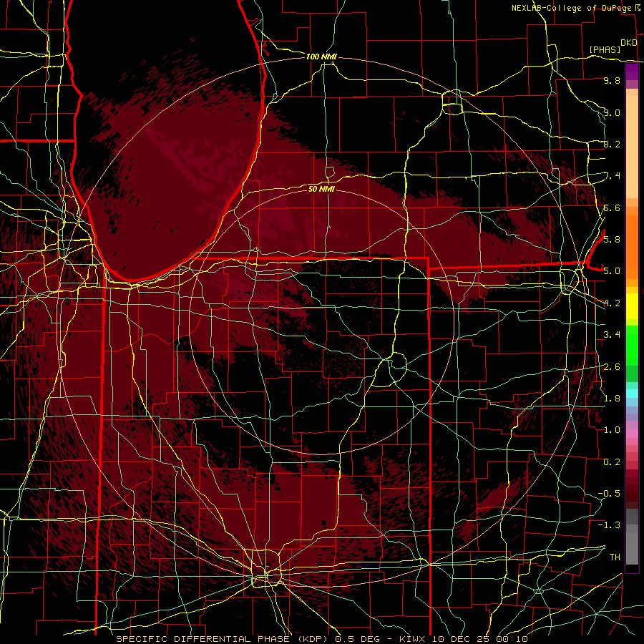Click the 9.8 value on the scale
Image resolution: width=644 pixels, height=644 pixels.
click(x=612, y=80)
